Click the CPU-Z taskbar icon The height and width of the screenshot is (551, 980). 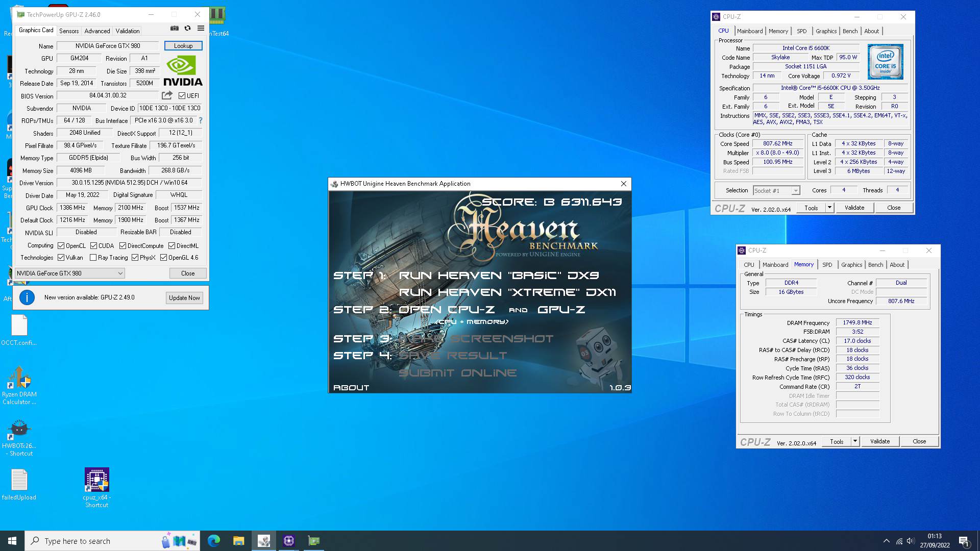pos(289,541)
